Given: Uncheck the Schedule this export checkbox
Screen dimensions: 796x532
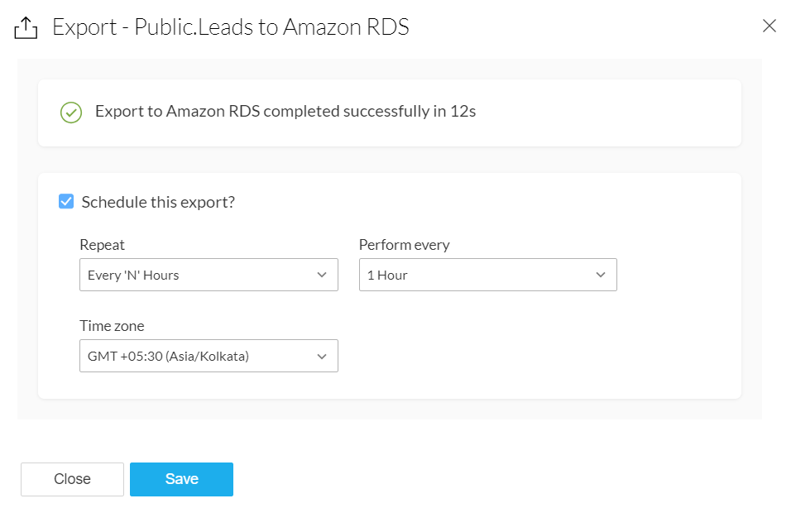Looking at the screenshot, I should [67, 202].
